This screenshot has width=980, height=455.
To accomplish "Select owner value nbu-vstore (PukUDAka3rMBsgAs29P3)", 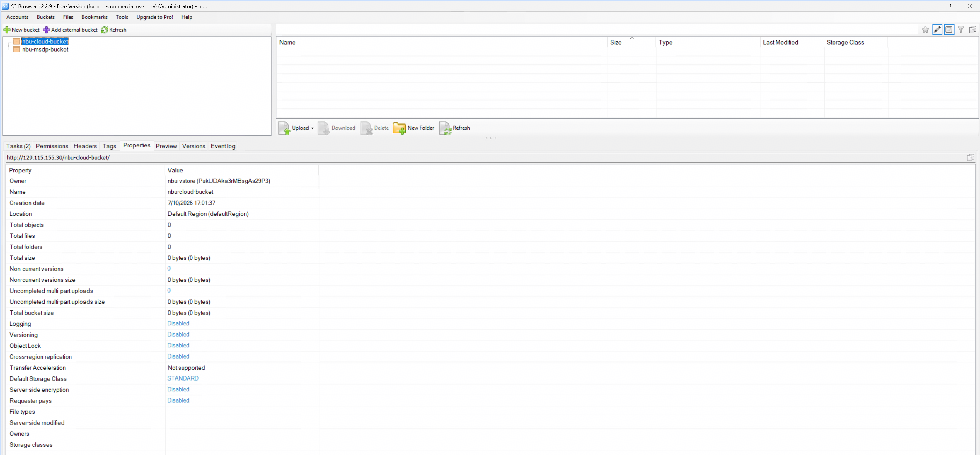I will pos(219,181).
